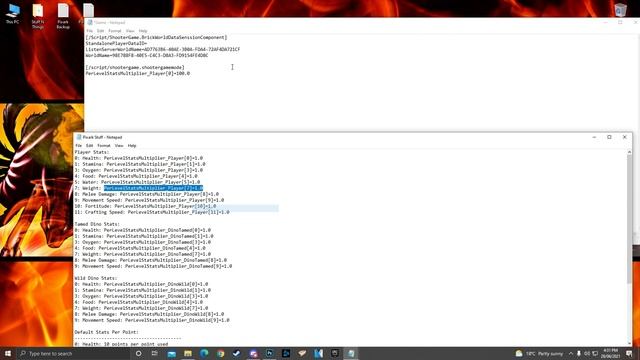Open the Mail app from taskbar
Viewport: 640px width, 360px height.
(171, 353)
